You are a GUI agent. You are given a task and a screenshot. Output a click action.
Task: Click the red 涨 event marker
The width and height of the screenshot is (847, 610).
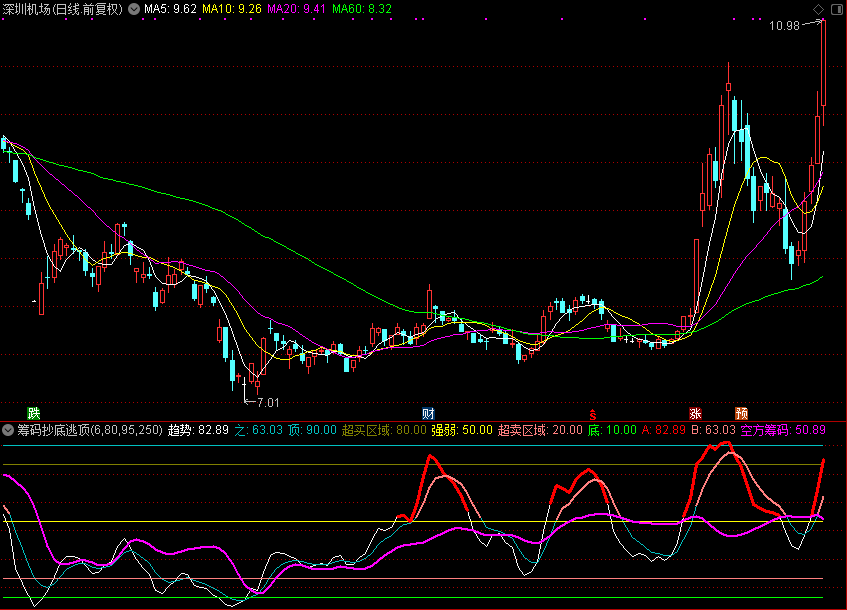695,413
